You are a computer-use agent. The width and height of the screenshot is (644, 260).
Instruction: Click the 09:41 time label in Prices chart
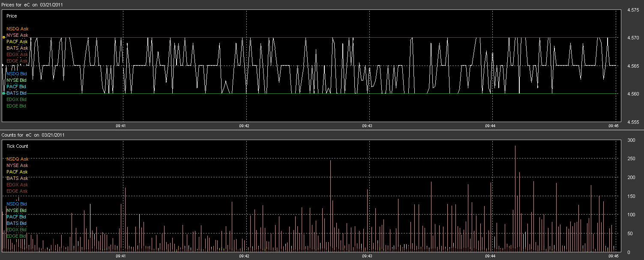coord(121,126)
